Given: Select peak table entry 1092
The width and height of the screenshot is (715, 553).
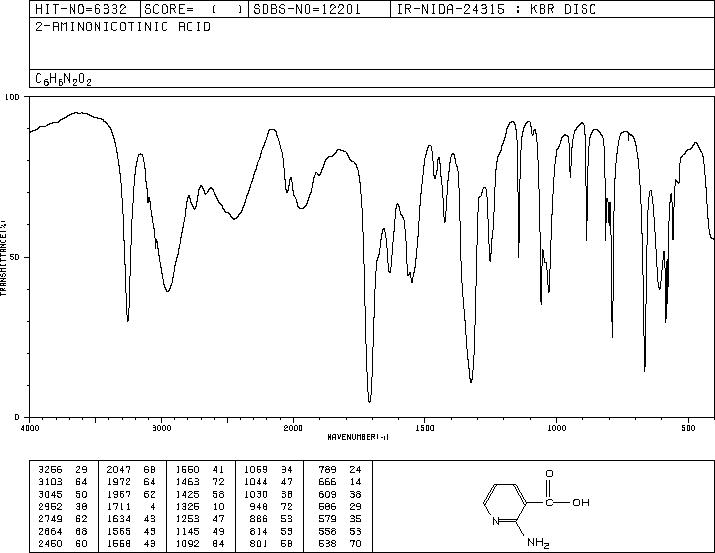Looking at the screenshot, I should (187, 543).
